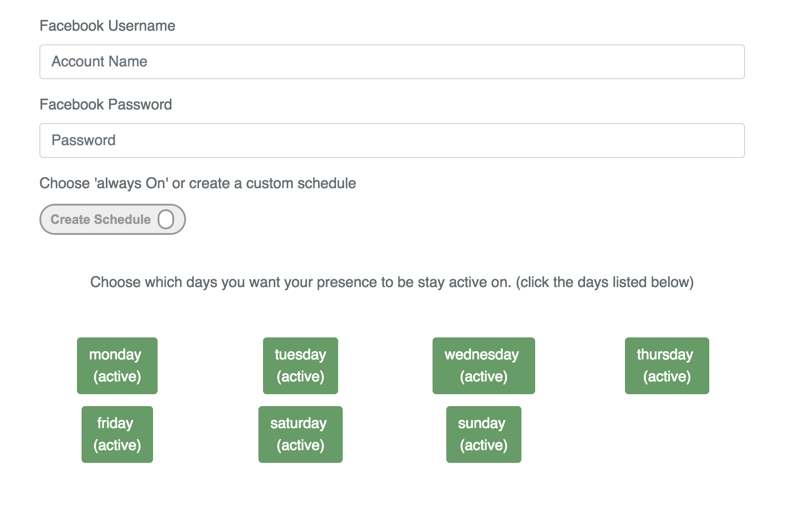Select the Monday (active) day button
Viewport: 789px width, 532px height.
pos(117,365)
